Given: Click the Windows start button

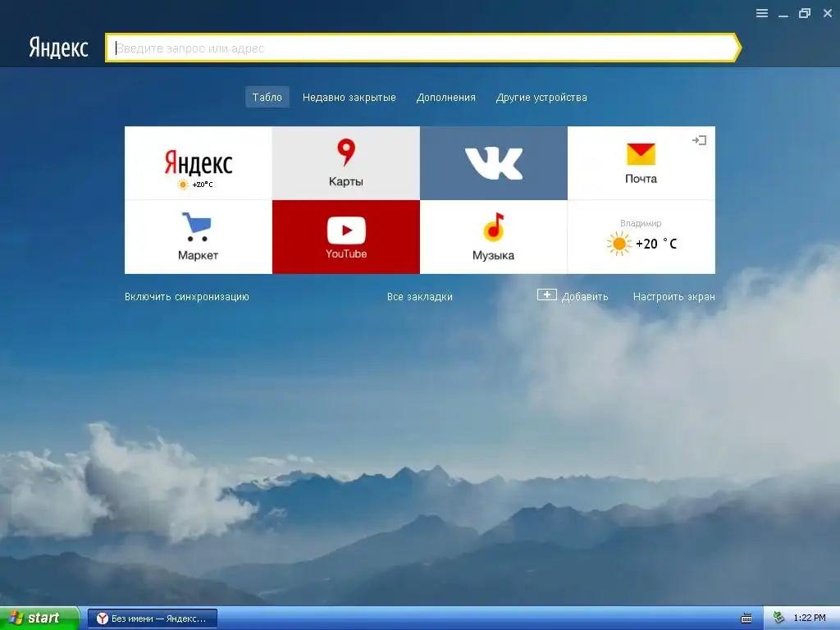Looking at the screenshot, I should click(39, 619).
